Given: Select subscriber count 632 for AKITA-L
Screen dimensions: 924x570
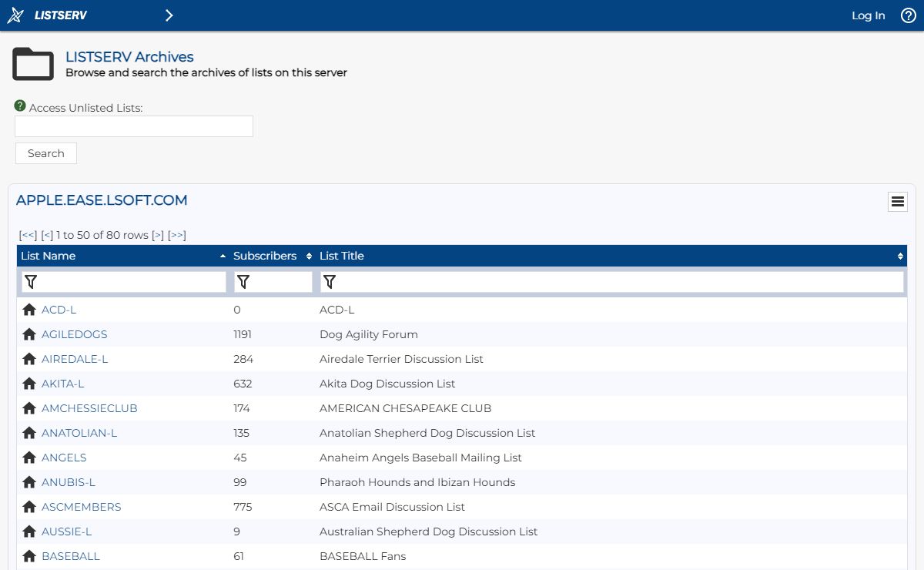Looking at the screenshot, I should point(243,384).
